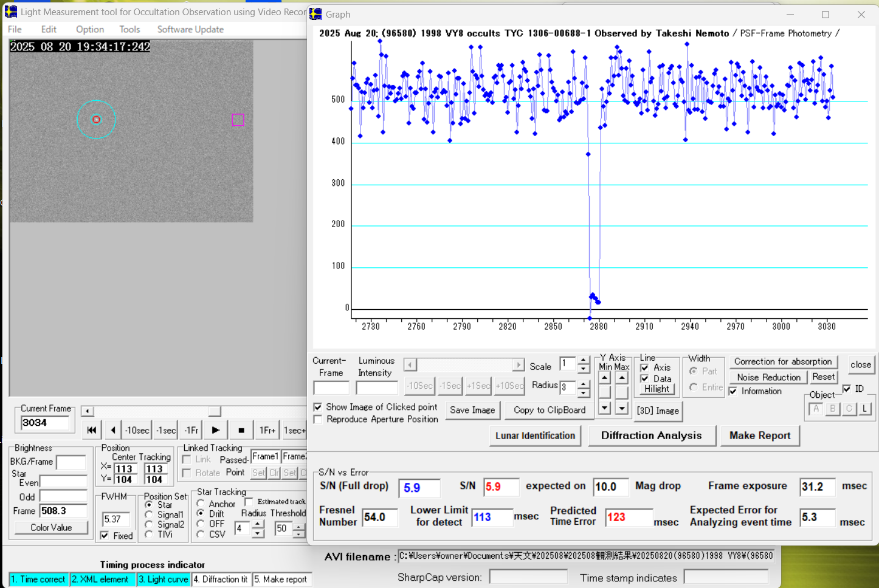Click the video frame position slider thumb
The image size is (879, 588).
(215, 411)
